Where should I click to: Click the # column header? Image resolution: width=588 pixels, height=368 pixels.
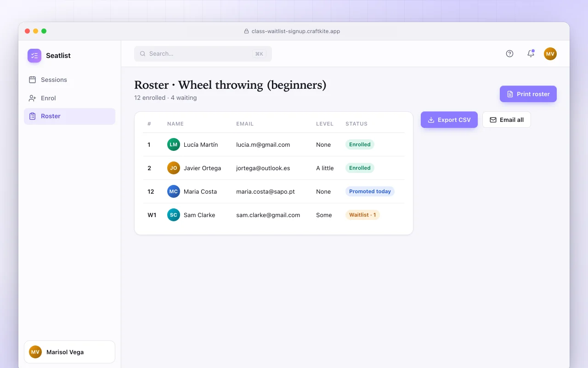click(x=149, y=124)
